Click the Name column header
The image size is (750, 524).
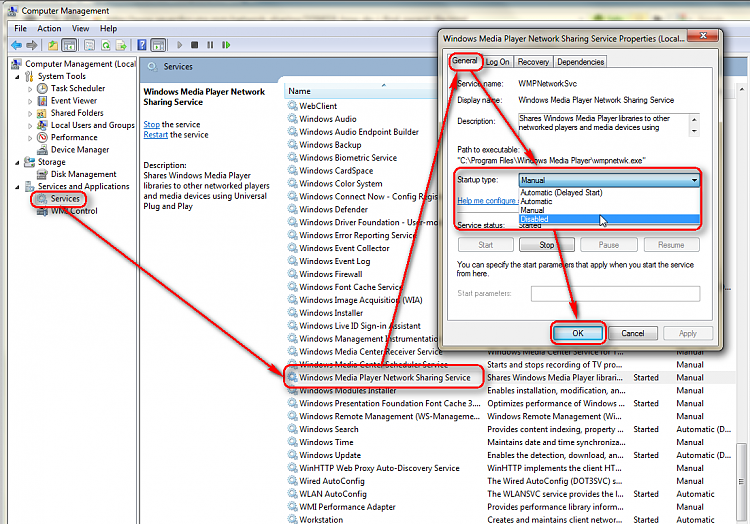tap(359, 91)
